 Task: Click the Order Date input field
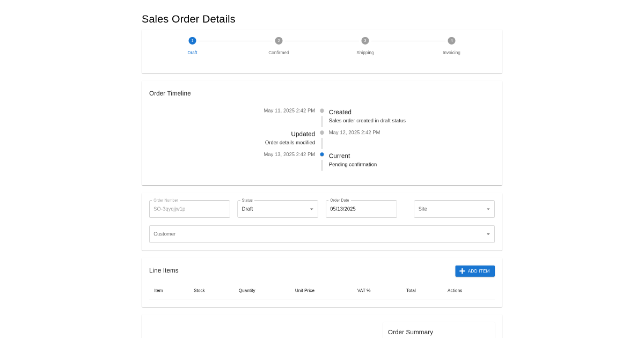(361, 209)
